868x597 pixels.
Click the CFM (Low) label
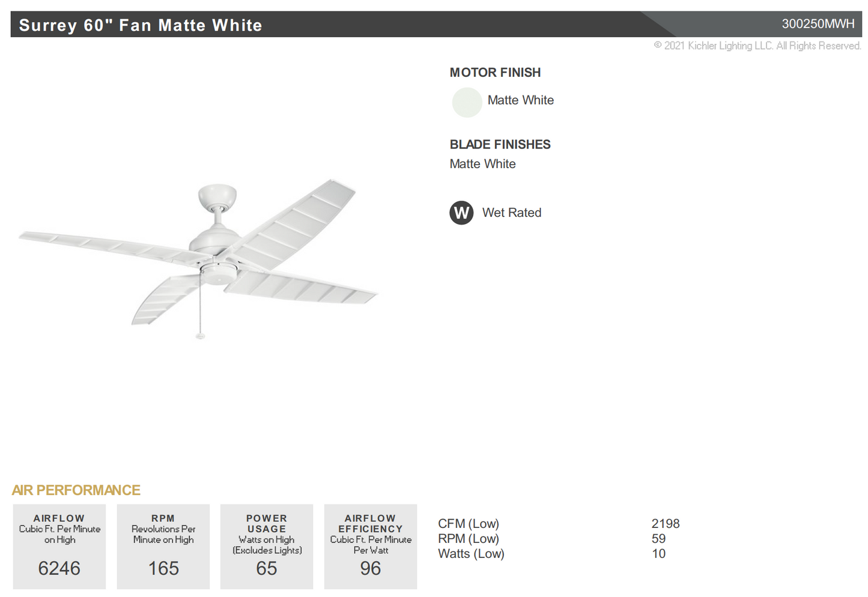(469, 524)
